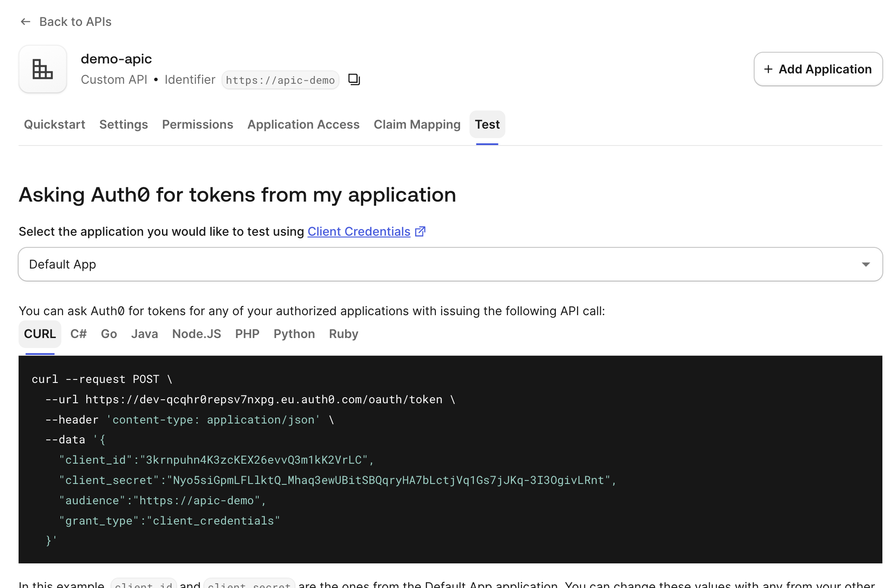888x588 pixels.
Task: Open the Client Credentials link
Action: click(x=359, y=231)
